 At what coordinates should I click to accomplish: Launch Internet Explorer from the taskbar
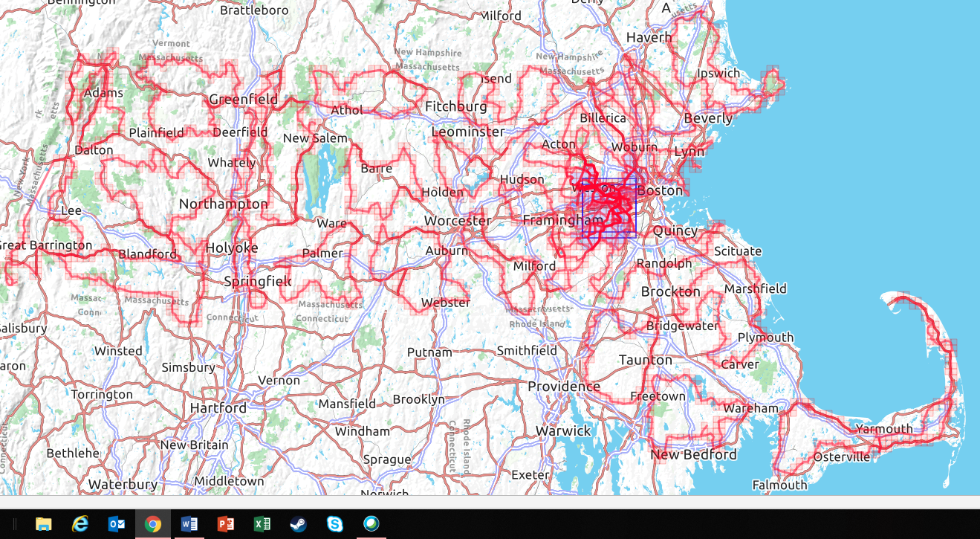click(79, 524)
